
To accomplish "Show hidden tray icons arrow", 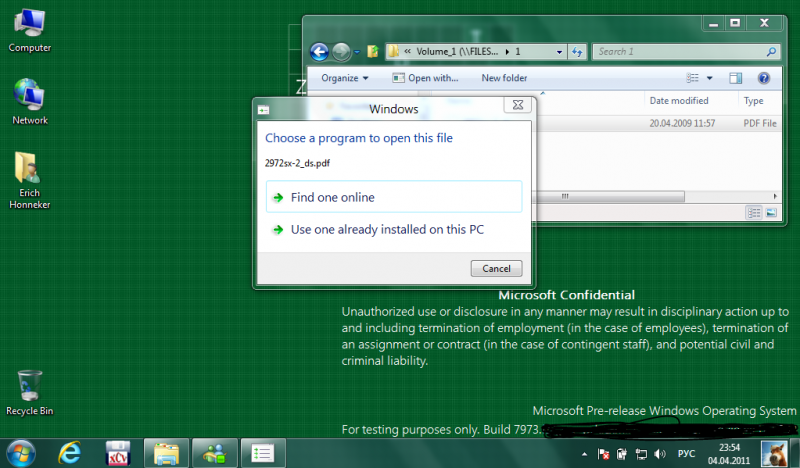I will point(584,454).
